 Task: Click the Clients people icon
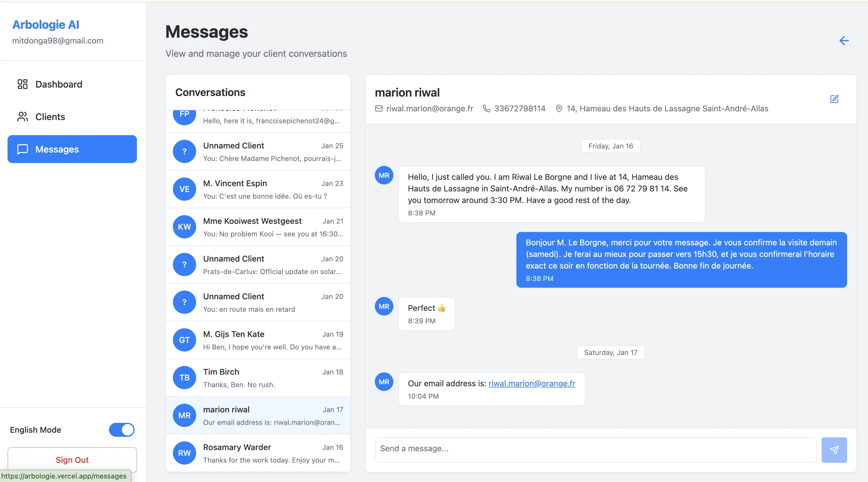coord(22,117)
